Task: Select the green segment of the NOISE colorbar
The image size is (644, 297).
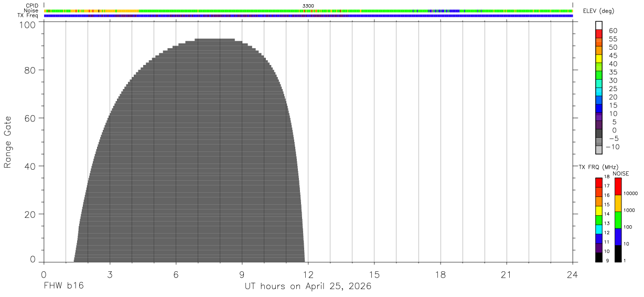Action: pyautogui.click(x=618, y=221)
